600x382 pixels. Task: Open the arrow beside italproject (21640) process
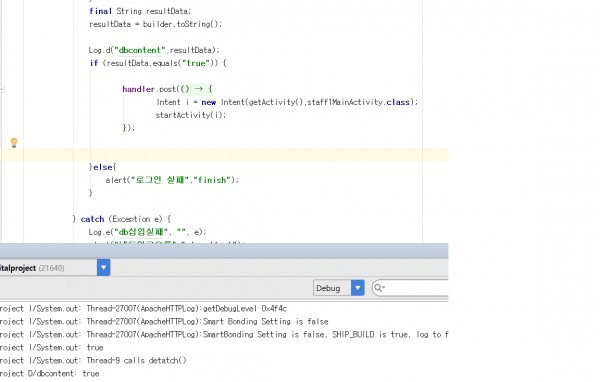103,268
